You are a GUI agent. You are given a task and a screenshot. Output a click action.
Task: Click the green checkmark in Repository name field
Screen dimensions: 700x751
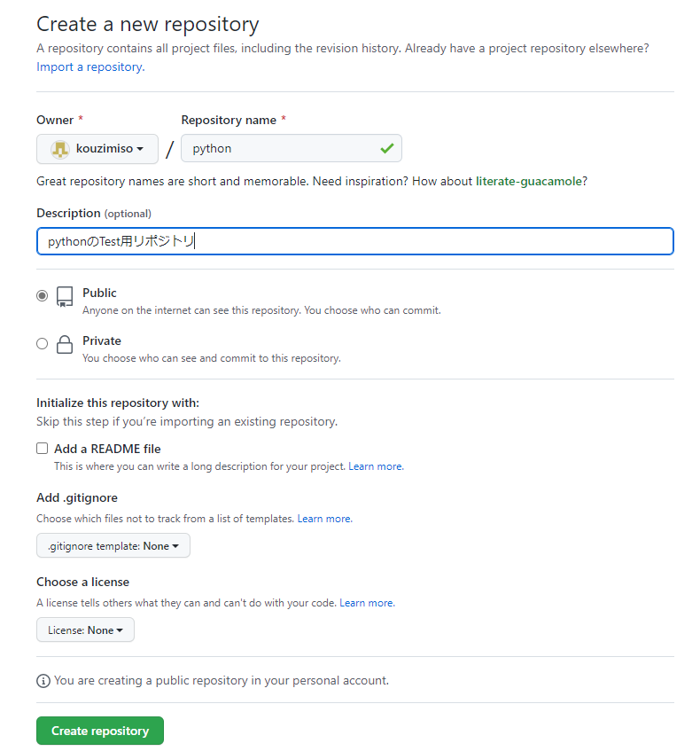tap(386, 147)
